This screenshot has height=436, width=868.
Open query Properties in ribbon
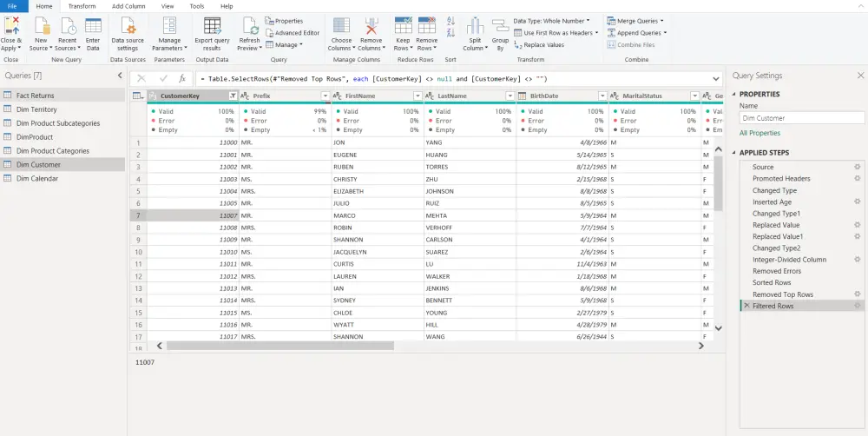click(284, 21)
